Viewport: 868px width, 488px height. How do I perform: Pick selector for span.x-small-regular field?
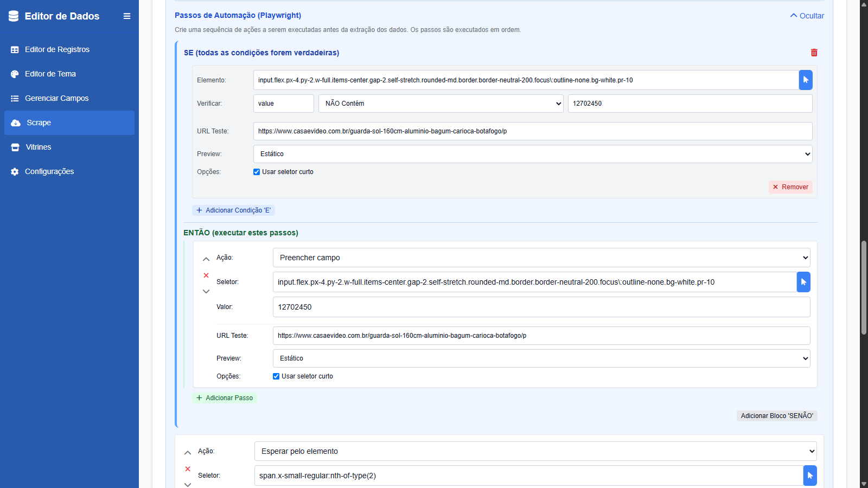coord(810,476)
